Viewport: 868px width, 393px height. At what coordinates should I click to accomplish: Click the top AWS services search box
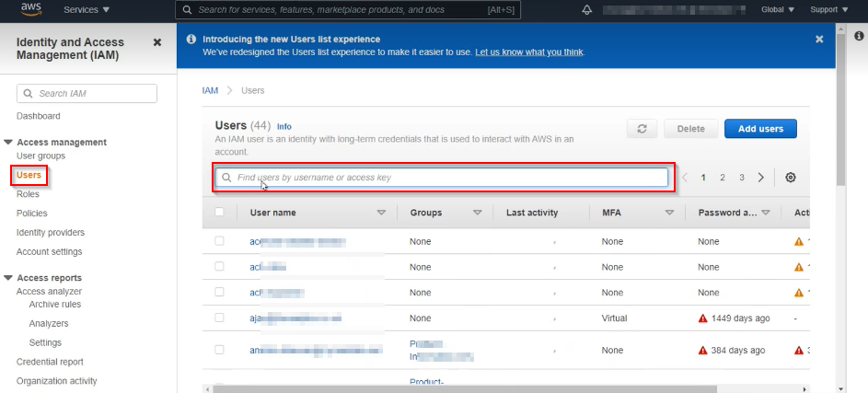[x=348, y=10]
